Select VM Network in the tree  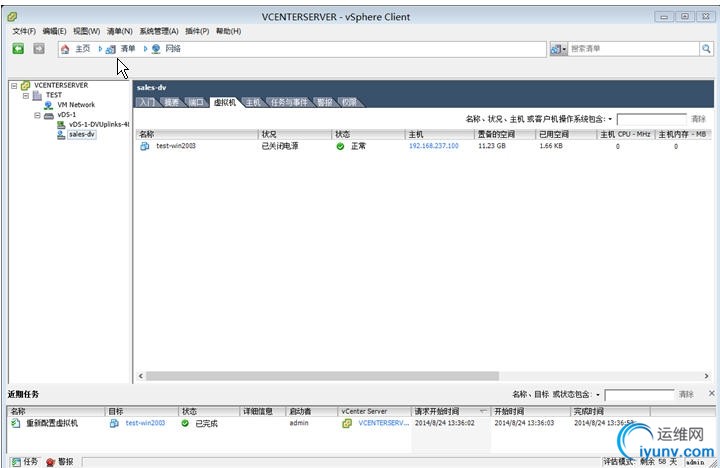coord(76,105)
